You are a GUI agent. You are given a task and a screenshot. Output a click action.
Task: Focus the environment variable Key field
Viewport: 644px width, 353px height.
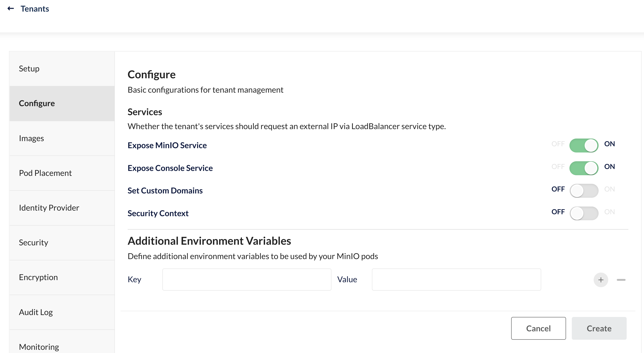click(x=247, y=279)
